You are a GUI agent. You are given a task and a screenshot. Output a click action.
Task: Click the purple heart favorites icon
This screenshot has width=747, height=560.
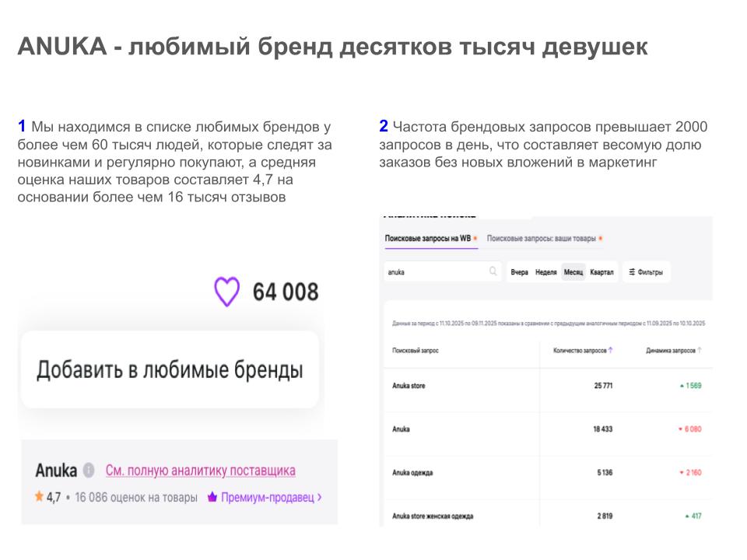pyautogui.click(x=227, y=292)
